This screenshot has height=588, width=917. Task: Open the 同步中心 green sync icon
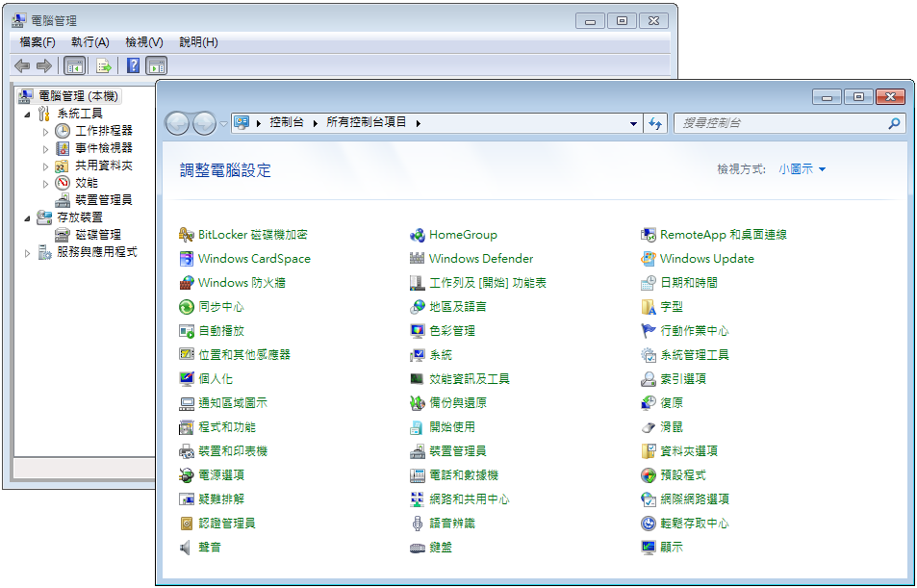click(x=186, y=307)
